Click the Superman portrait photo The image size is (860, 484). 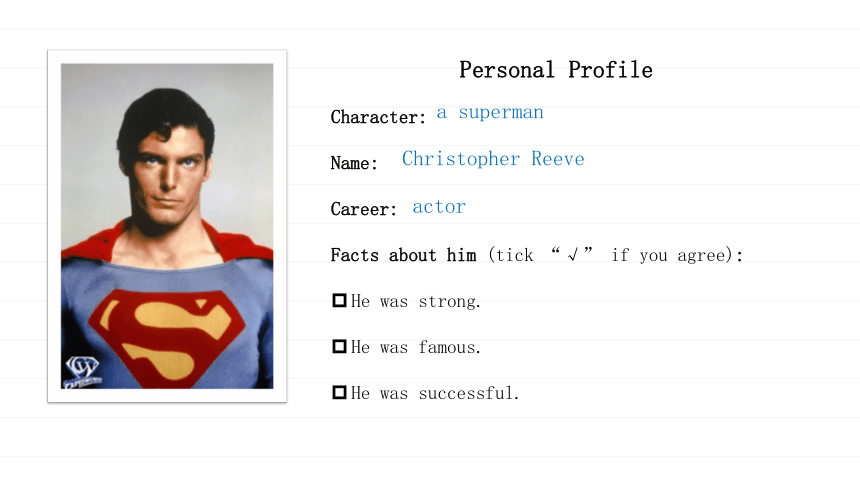pos(167,226)
